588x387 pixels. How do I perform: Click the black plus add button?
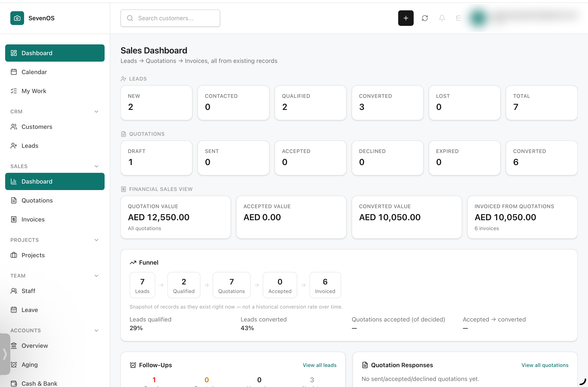(x=406, y=18)
